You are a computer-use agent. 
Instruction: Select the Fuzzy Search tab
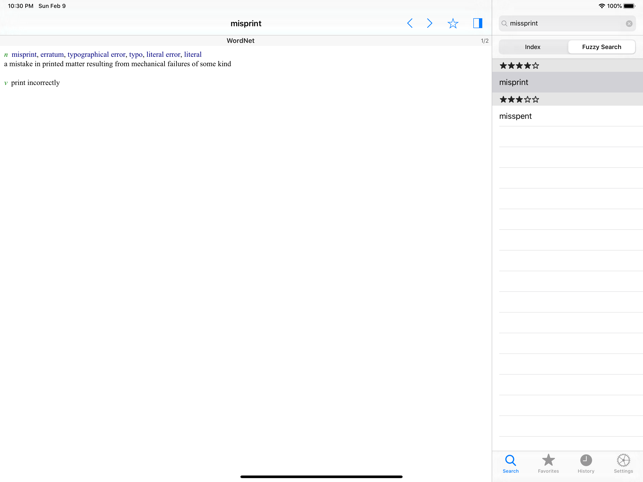click(x=601, y=47)
